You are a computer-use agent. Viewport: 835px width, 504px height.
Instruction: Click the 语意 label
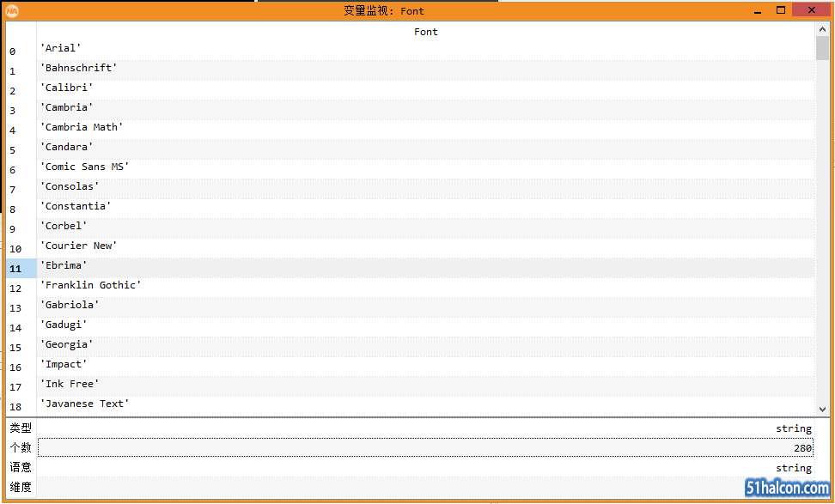click(21, 467)
